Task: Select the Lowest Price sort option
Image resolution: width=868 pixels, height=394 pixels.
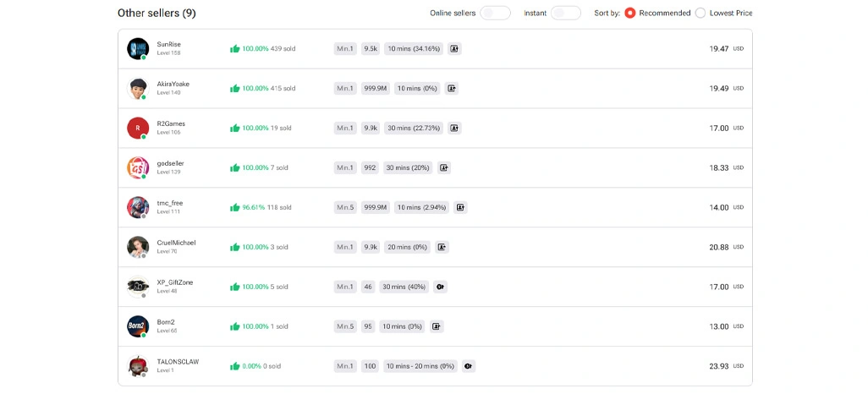Action: pyautogui.click(x=700, y=13)
